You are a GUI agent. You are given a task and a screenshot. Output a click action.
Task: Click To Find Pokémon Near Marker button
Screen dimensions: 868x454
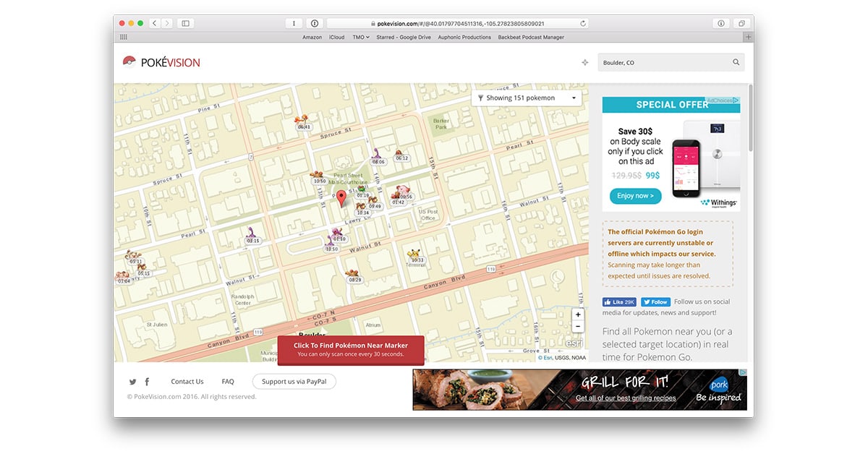pos(351,349)
